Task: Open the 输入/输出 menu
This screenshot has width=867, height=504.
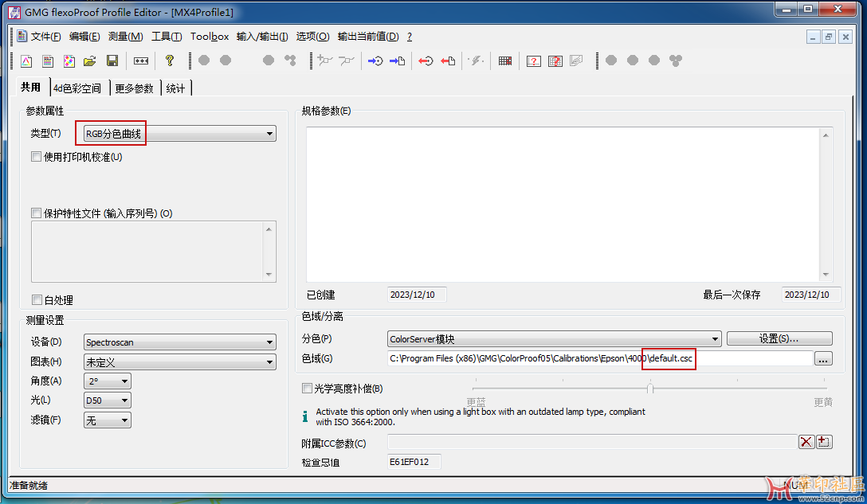Action: click(x=262, y=37)
